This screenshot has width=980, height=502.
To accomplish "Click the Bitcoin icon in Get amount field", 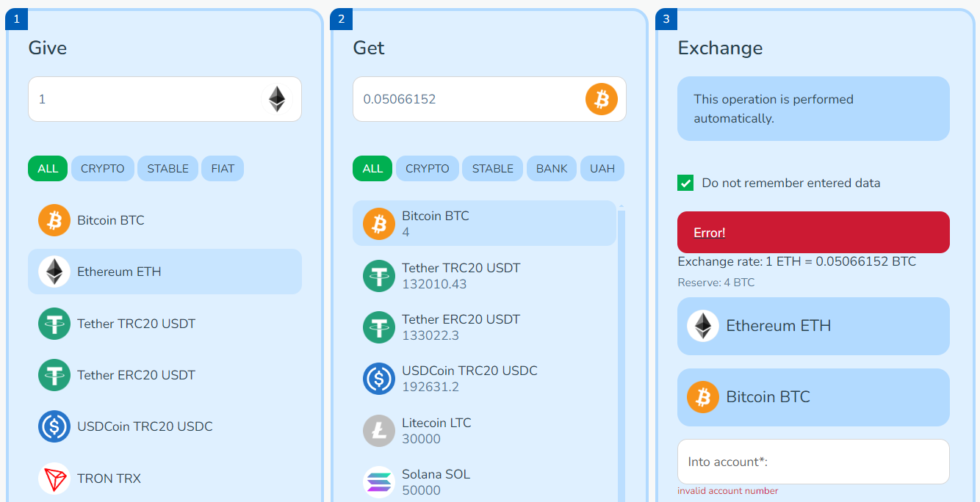I will [602, 99].
